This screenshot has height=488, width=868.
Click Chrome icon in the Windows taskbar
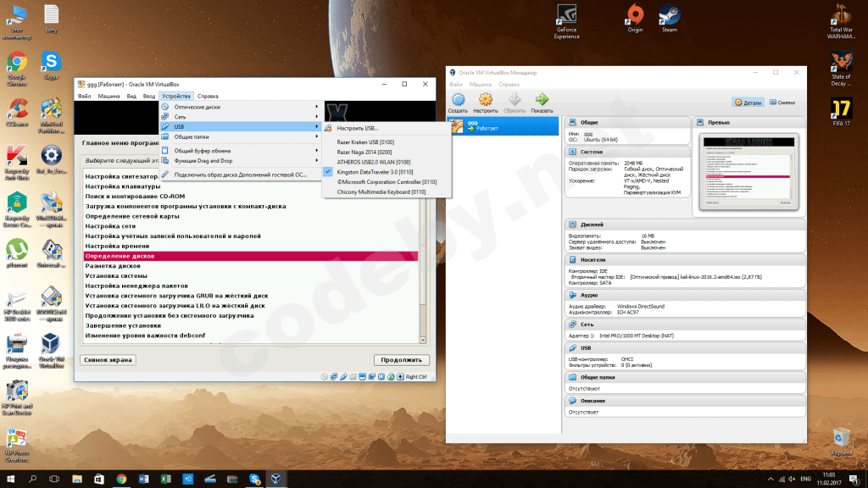point(121,479)
